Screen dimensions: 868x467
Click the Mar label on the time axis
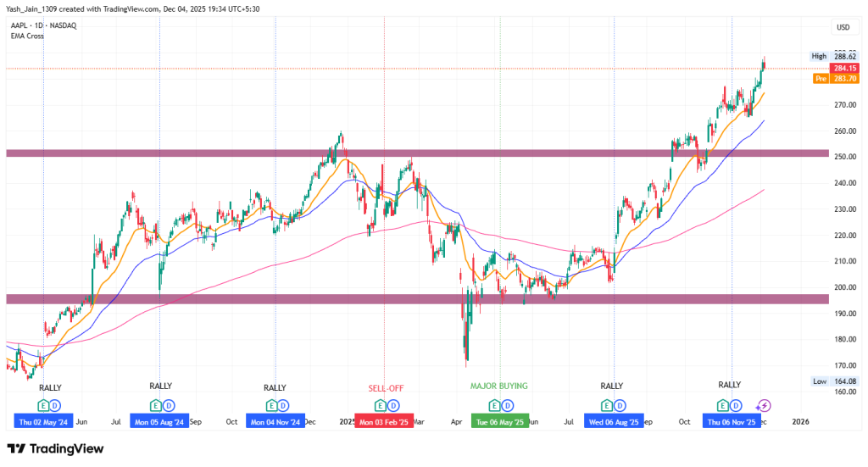click(x=419, y=421)
